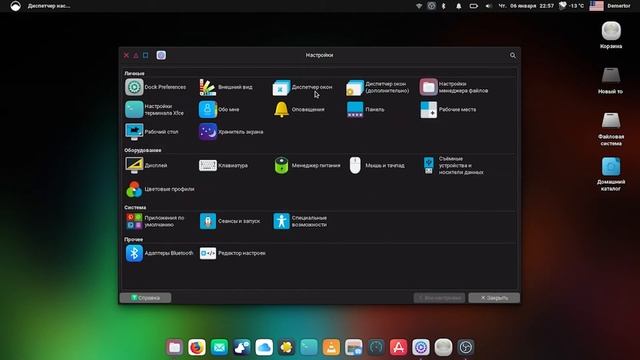Open Диспетчер окон settings
The image size is (640, 360).
coord(302,87)
